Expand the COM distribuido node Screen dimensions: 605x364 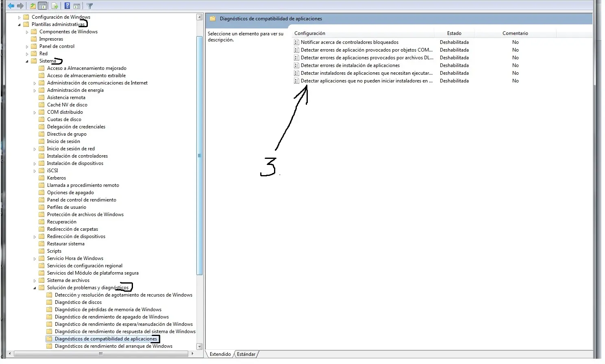pos(35,113)
